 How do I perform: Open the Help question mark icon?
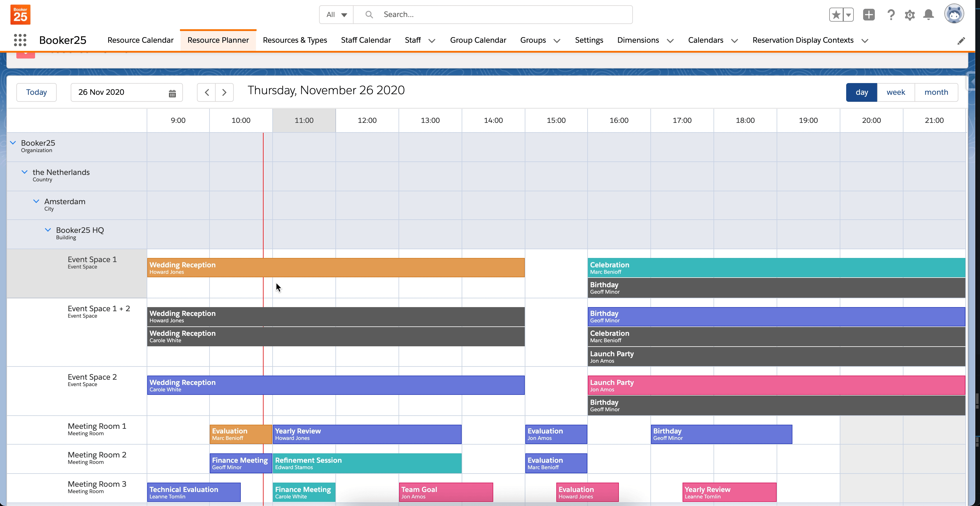[x=891, y=15]
